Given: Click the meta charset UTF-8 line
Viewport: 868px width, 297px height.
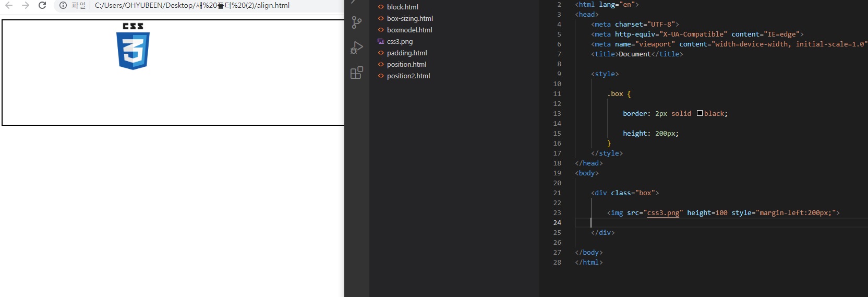Looking at the screenshot, I should pyautogui.click(x=635, y=24).
